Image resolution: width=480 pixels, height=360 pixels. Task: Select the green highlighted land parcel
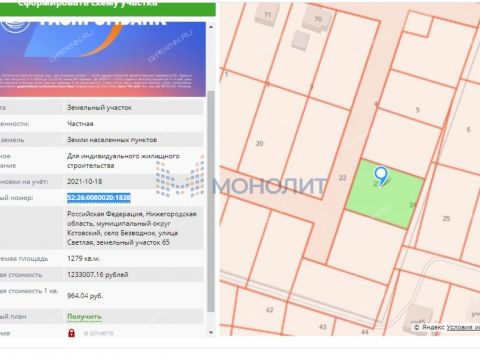click(385, 194)
